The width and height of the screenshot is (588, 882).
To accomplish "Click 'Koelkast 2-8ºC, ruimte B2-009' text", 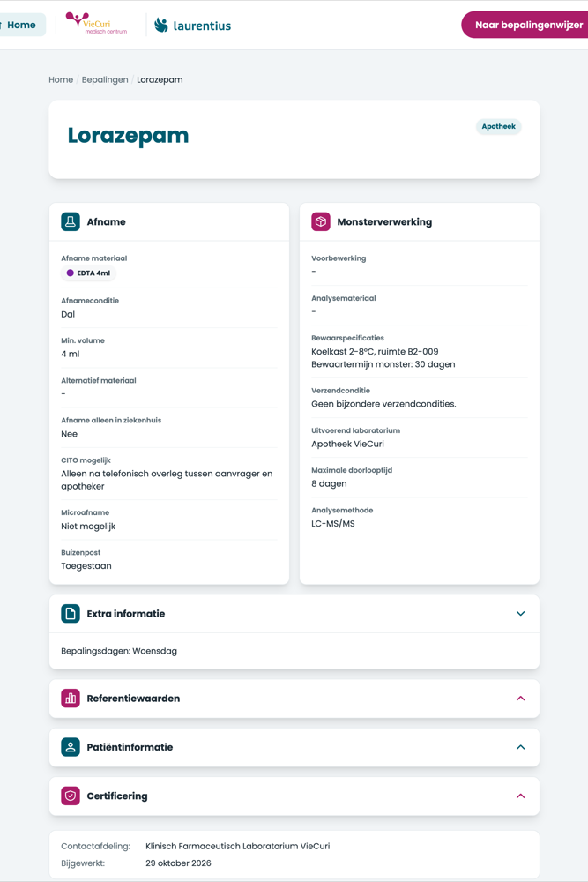I will point(375,352).
